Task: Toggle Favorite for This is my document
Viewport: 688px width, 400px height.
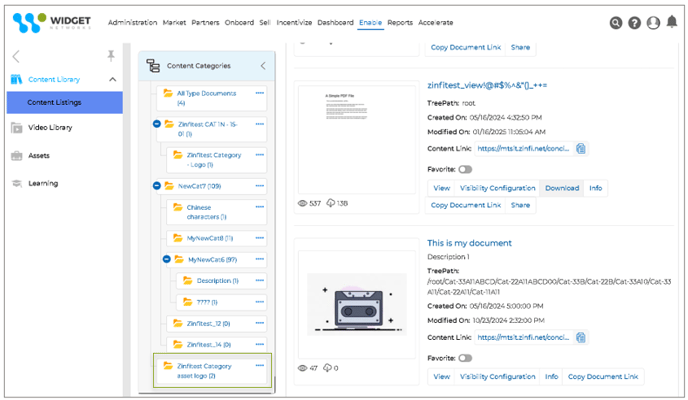Action: point(465,358)
